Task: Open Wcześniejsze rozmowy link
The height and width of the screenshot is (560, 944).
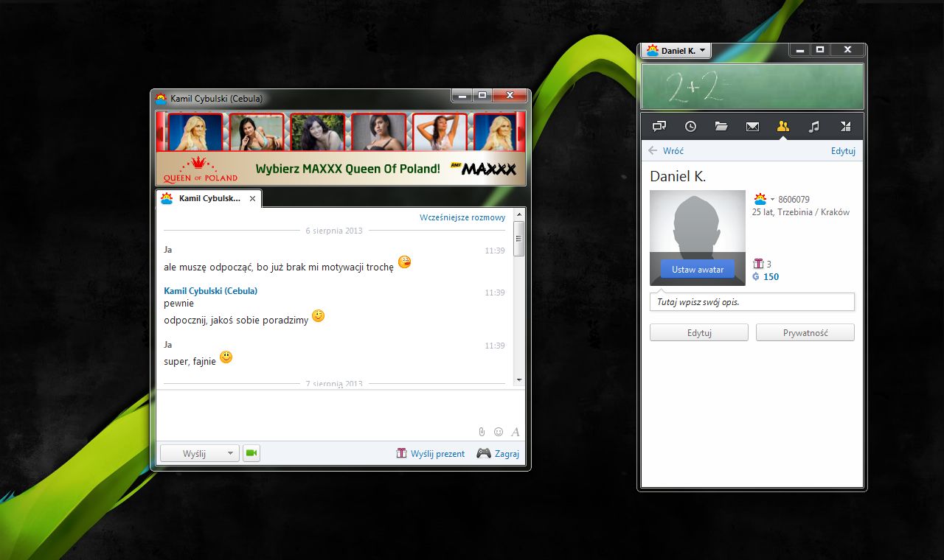Action: [x=462, y=217]
